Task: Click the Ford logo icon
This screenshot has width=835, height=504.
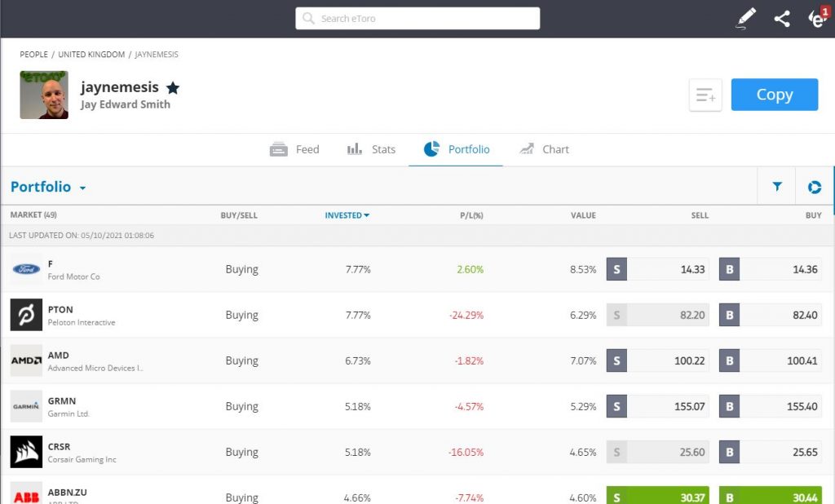Action: [26, 269]
